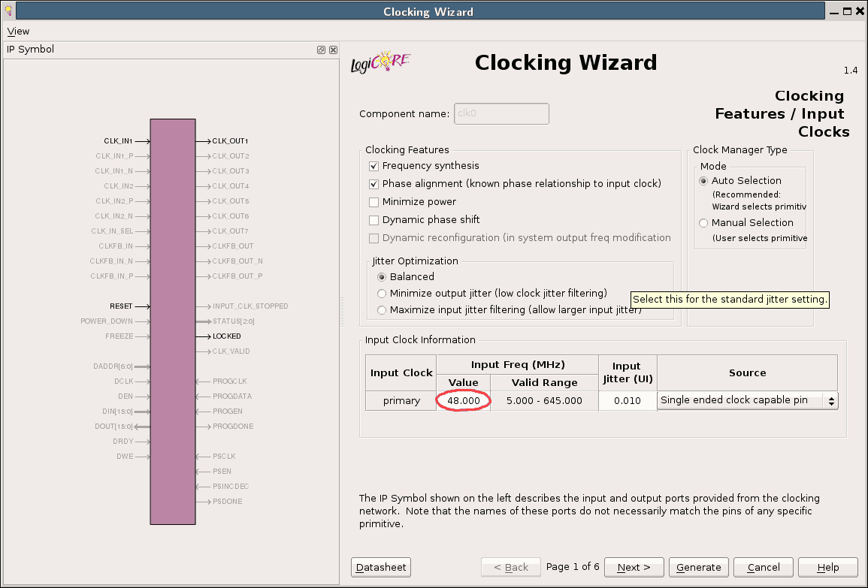
Task: Uncheck the Phase alignment option
Action: point(374,184)
